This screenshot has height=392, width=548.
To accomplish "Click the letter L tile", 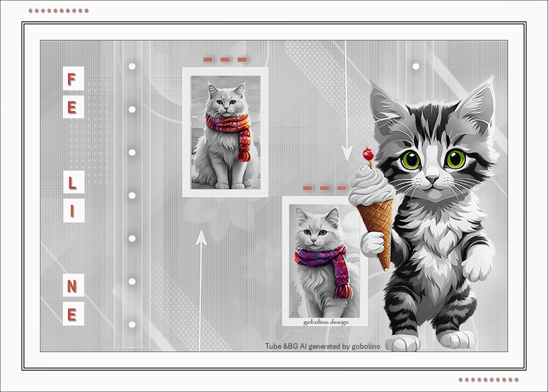I will pos(74,182).
